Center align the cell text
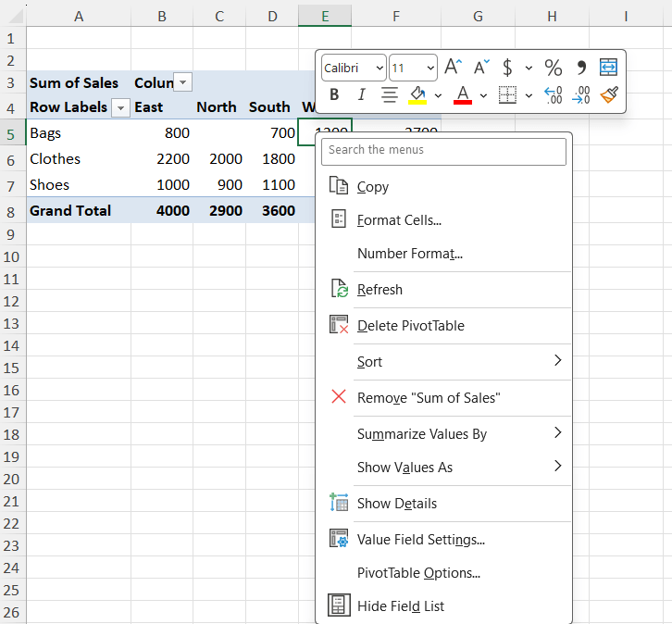Viewport: 672px width, 624px height. [390, 94]
